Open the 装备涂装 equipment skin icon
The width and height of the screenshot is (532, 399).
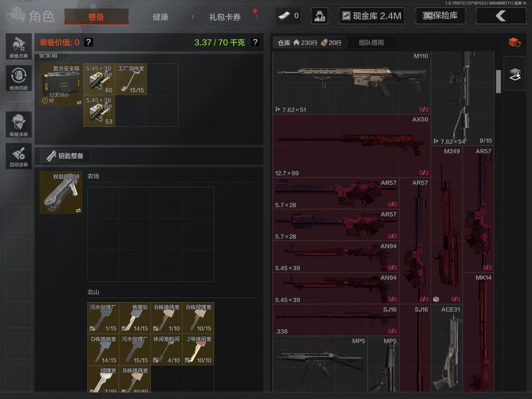(19, 125)
